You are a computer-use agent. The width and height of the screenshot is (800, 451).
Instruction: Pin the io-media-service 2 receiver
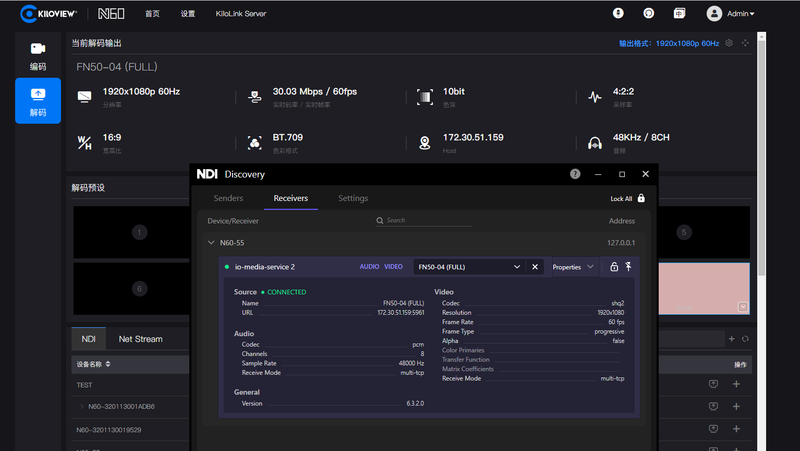(x=629, y=267)
